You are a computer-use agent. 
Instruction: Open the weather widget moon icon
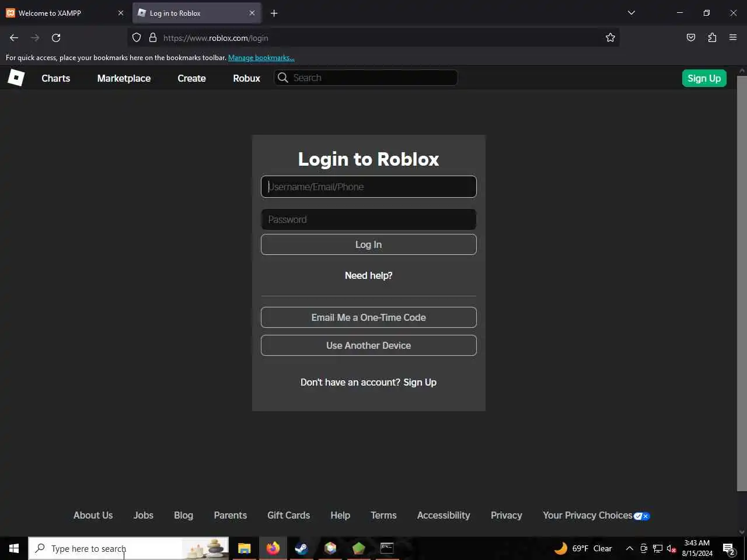coord(561,548)
